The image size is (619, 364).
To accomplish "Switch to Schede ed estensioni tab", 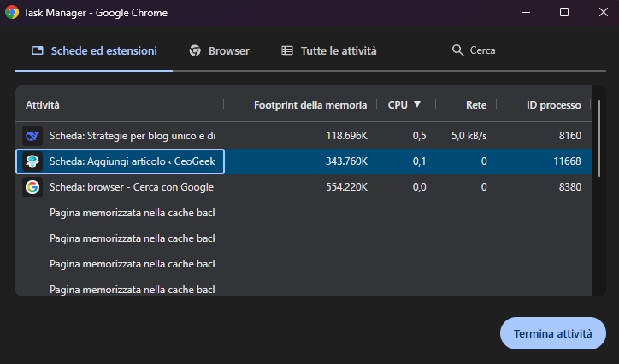I will tap(94, 50).
